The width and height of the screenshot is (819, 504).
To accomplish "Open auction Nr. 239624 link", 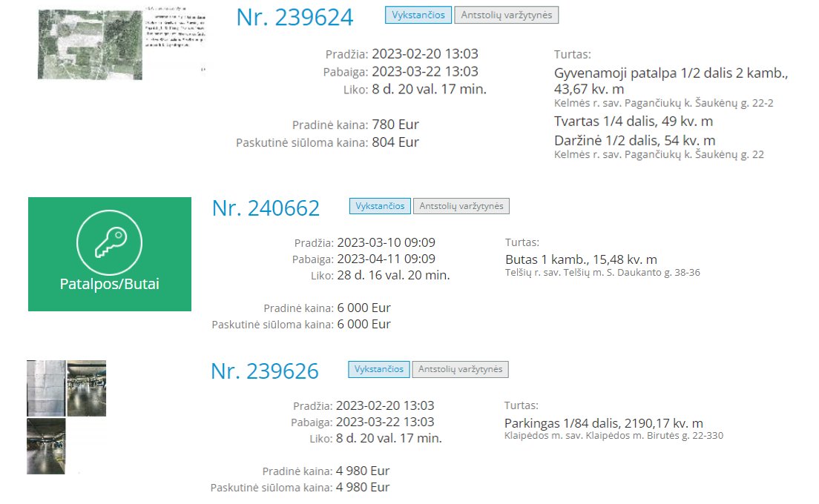I will 295,17.
